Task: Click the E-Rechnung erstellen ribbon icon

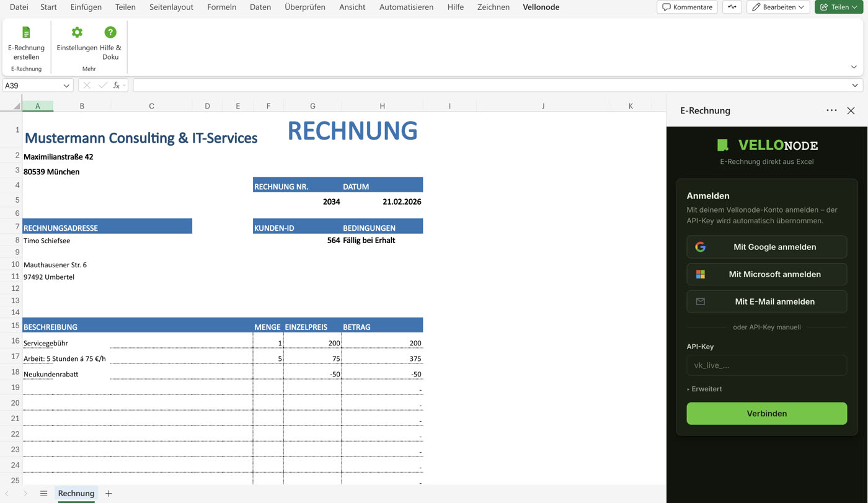Action: [x=26, y=32]
